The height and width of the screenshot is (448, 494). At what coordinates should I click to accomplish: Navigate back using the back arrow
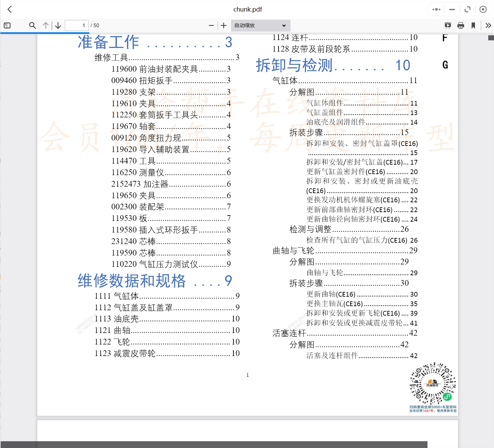click(x=9, y=9)
